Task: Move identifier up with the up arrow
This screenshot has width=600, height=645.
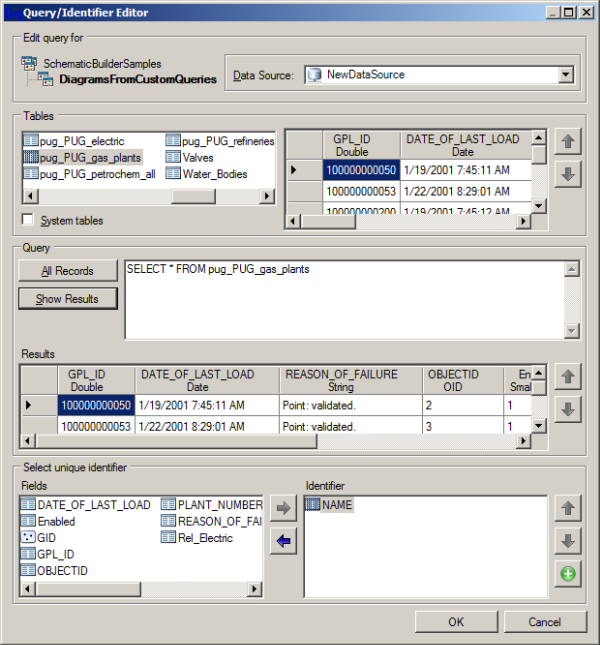Action: point(567,508)
